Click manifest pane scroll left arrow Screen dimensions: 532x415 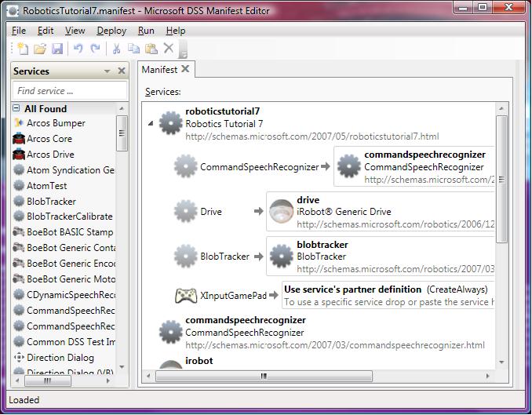(x=148, y=376)
